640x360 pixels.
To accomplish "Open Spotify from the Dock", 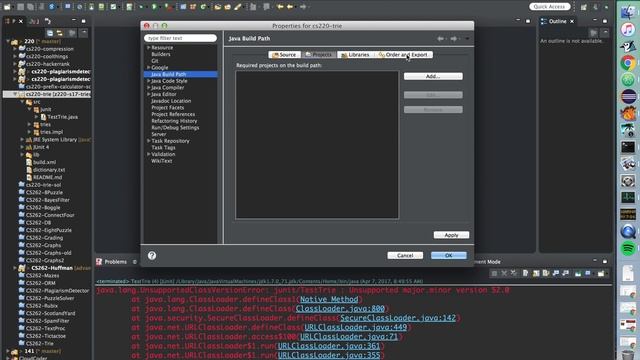I will click(x=628, y=248).
